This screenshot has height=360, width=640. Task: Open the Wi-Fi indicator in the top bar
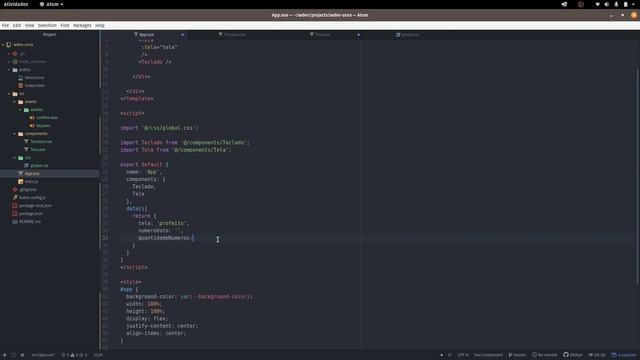598,4
